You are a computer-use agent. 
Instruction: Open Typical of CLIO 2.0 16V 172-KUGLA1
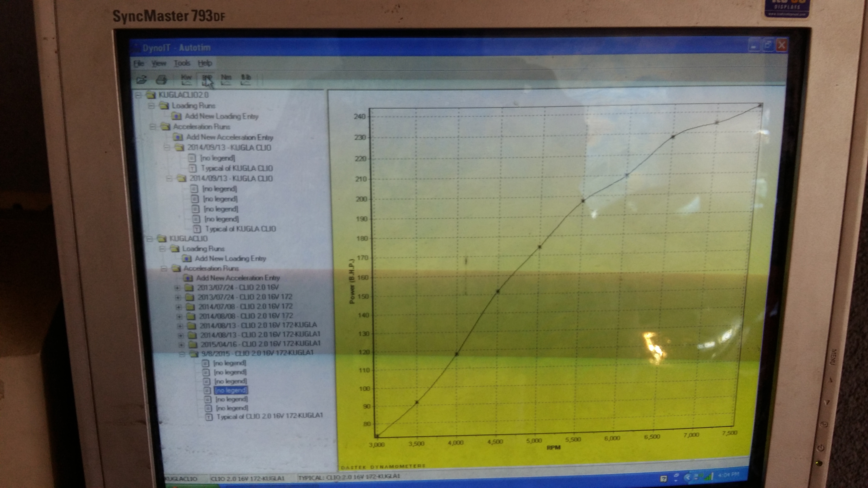[270, 416]
